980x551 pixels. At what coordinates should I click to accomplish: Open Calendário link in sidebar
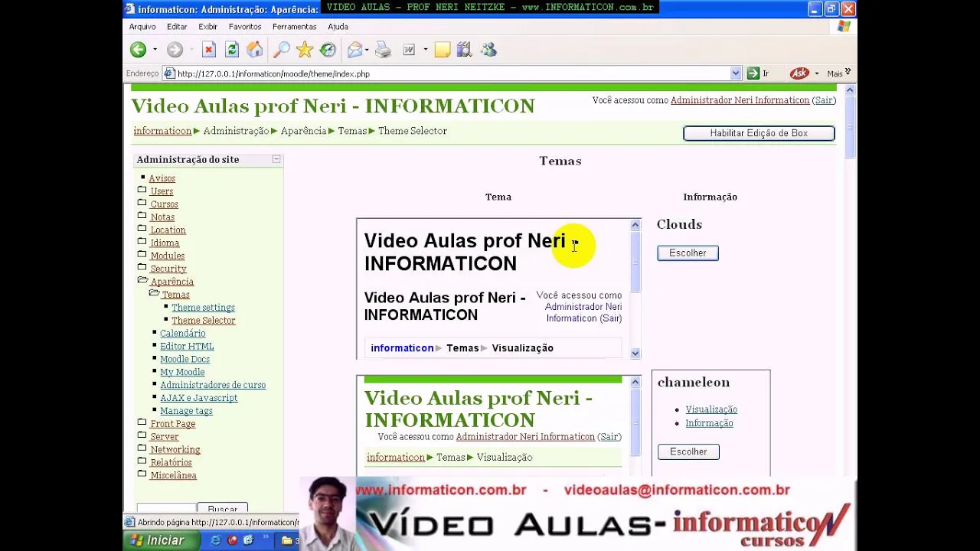click(182, 334)
